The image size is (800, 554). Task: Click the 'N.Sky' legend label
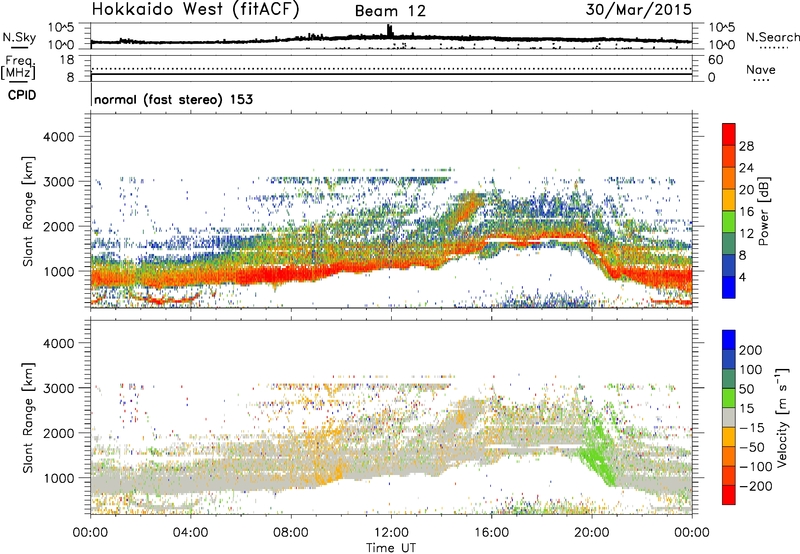19,37
